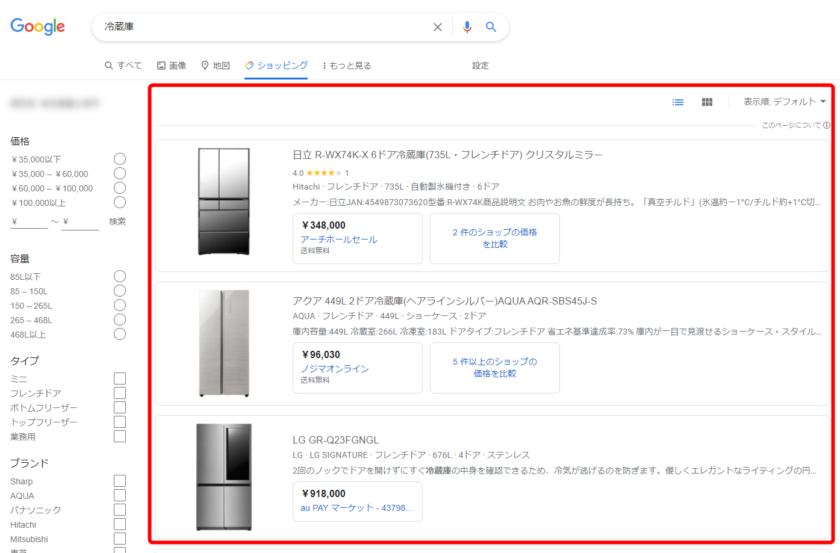The image size is (840, 553).
Task: Check the AQUA brand checkbox
Action: click(x=120, y=496)
